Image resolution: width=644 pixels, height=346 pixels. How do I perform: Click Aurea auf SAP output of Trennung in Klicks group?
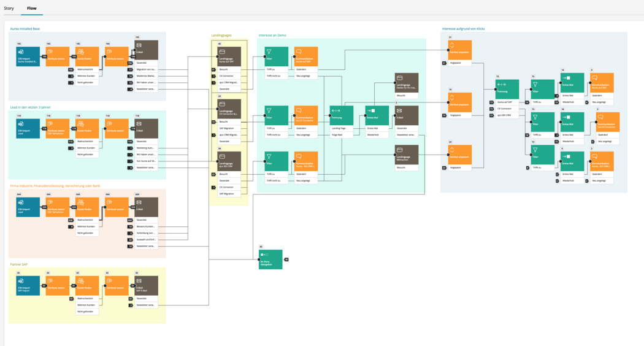pyautogui.click(x=507, y=102)
